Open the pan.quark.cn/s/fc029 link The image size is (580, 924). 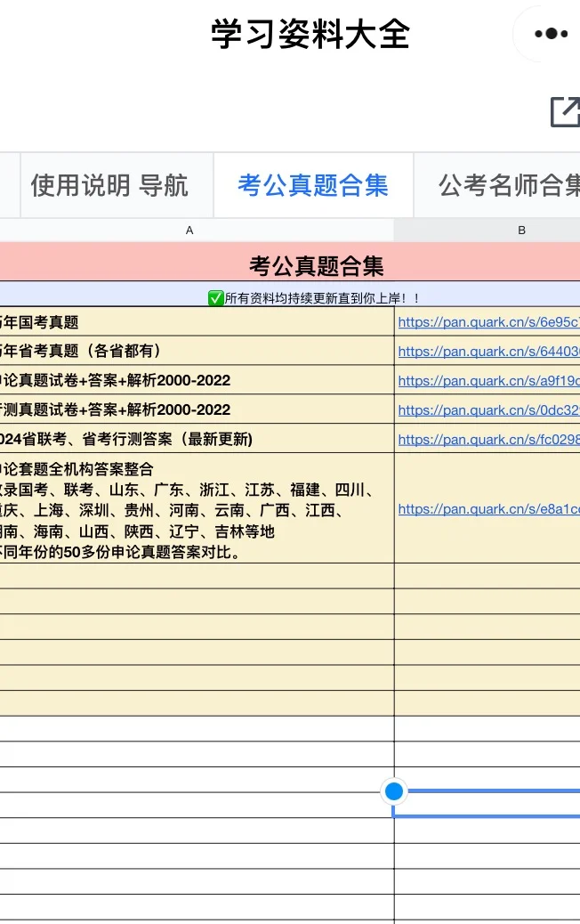coord(488,440)
